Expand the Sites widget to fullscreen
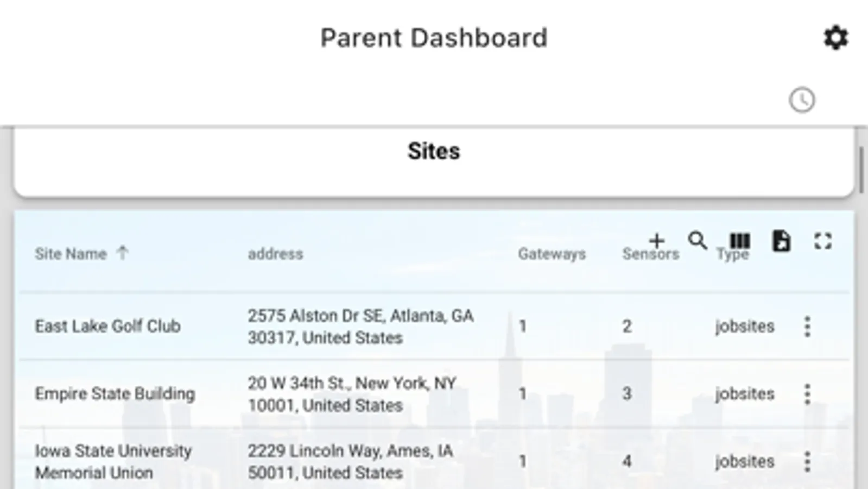The width and height of the screenshot is (868, 489). 823,241
